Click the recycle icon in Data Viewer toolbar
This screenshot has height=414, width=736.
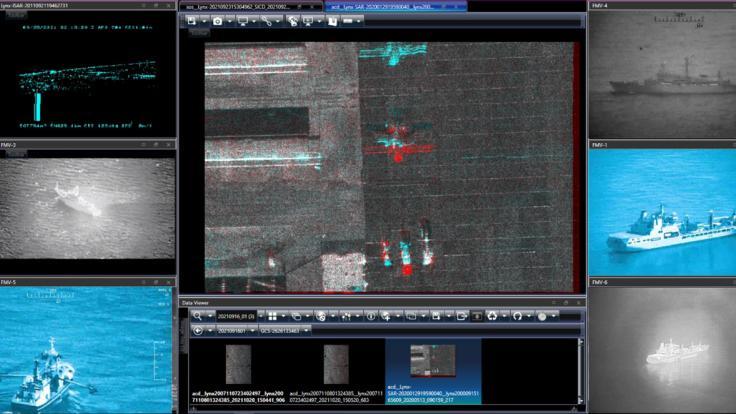(x=492, y=316)
